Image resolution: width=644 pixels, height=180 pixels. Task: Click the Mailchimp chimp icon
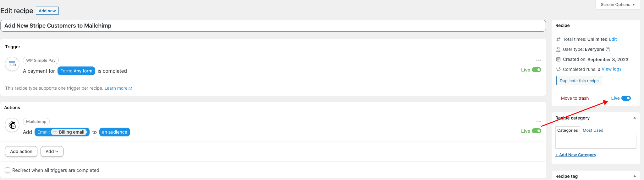point(12,125)
